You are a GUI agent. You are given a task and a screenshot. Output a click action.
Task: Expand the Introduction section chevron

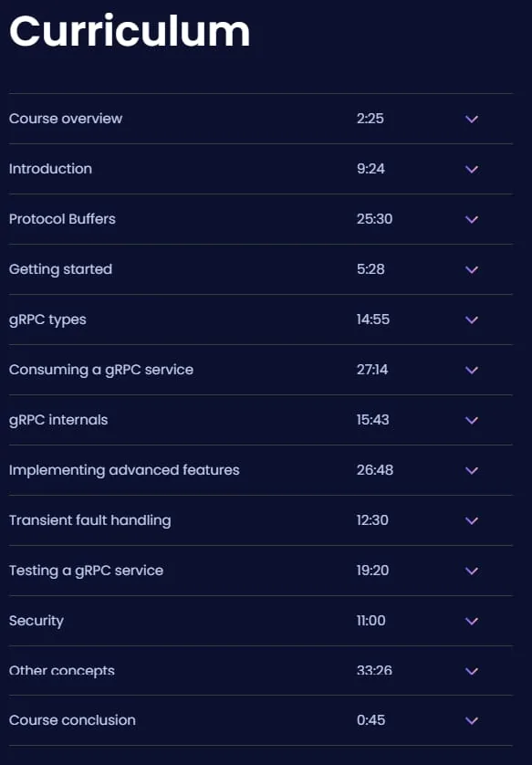click(x=472, y=169)
